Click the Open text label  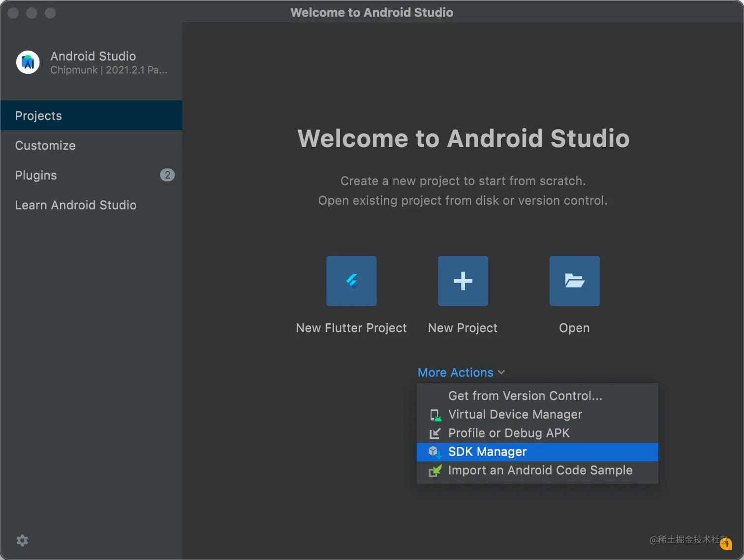[574, 328]
